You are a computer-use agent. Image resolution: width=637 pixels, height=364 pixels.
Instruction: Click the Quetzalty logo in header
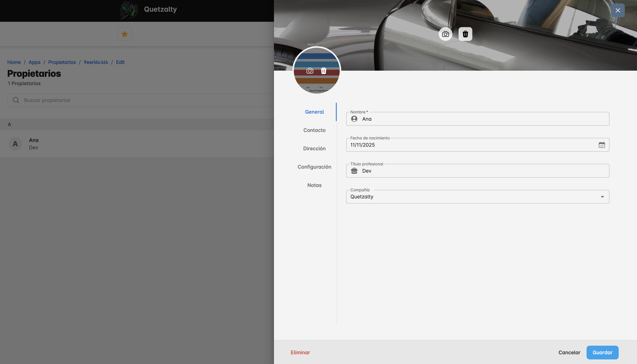[x=129, y=10]
